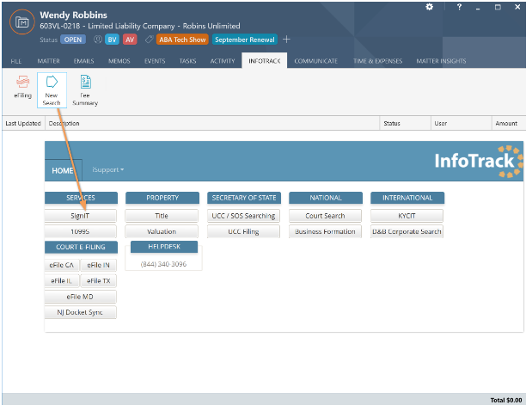Start a New Search

pyautogui.click(x=52, y=90)
